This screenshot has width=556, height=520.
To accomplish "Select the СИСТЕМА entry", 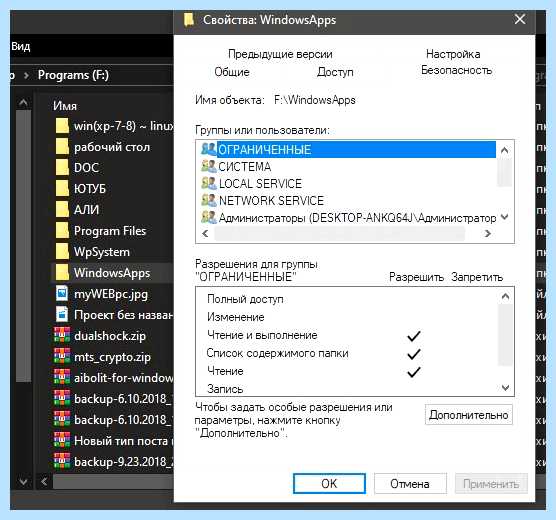I will [x=245, y=166].
